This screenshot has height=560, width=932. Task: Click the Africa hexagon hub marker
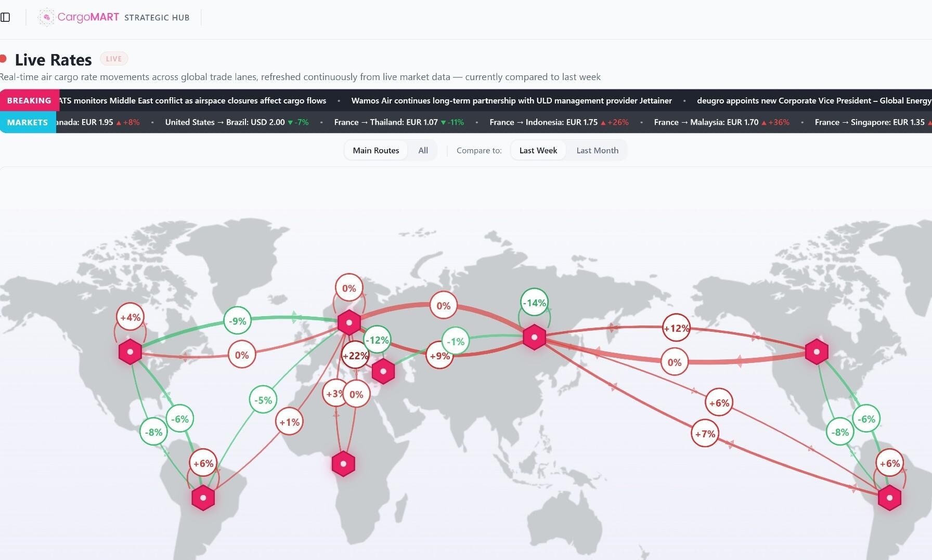pos(343,463)
